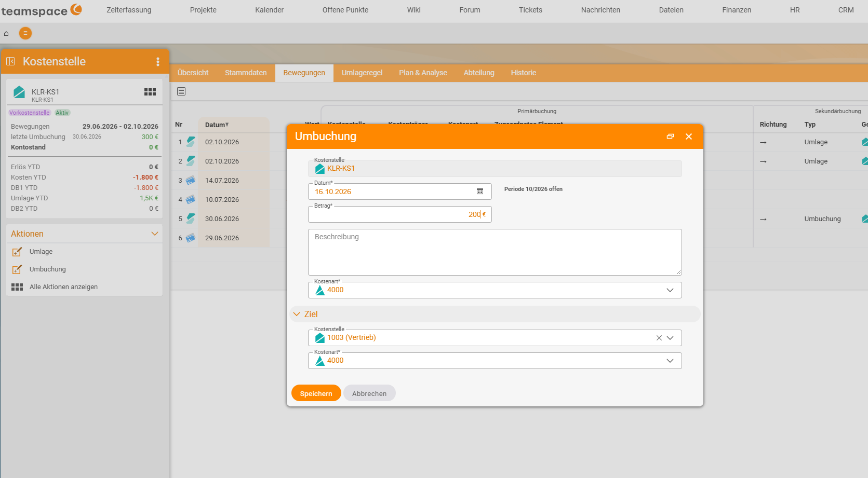Open the Umlageregel tab
Viewport: 868px width, 478px height.
coord(362,73)
